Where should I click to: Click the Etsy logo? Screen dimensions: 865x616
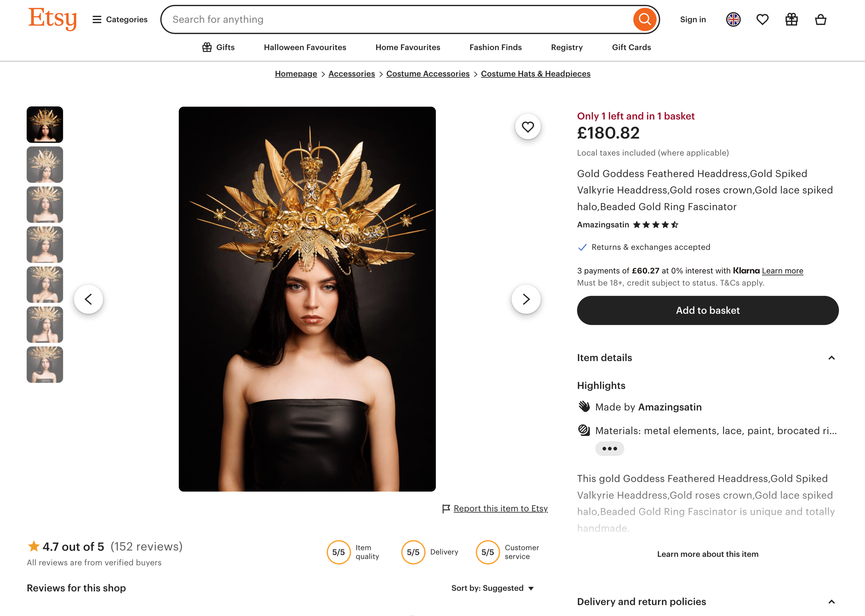tap(52, 18)
